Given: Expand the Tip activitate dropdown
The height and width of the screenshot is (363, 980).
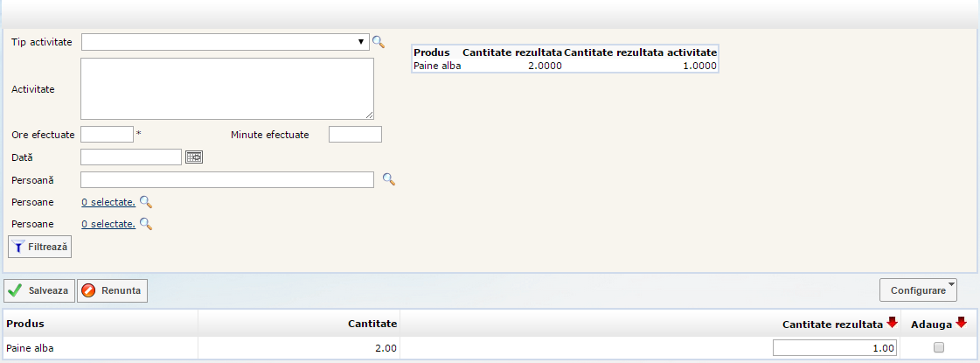Looking at the screenshot, I should point(360,42).
